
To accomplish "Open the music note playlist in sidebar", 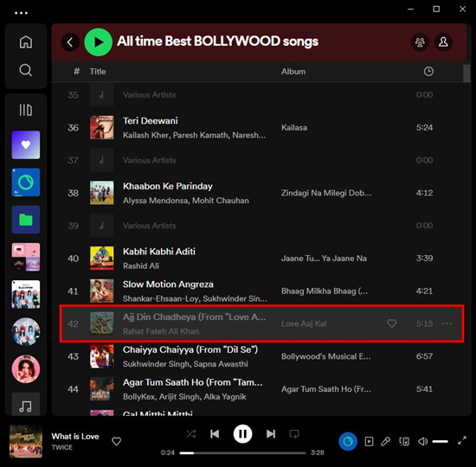I will (x=26, y=405).
